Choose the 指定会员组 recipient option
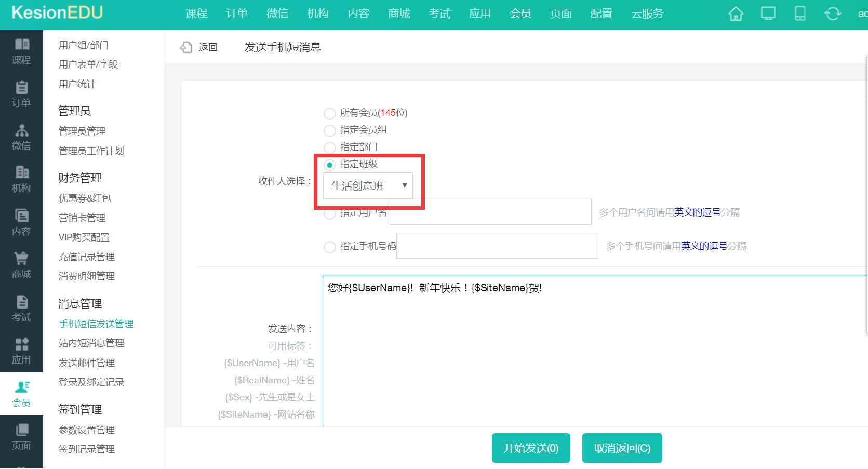This screenshot has width=868, height=469. click(x=330, y=130)
